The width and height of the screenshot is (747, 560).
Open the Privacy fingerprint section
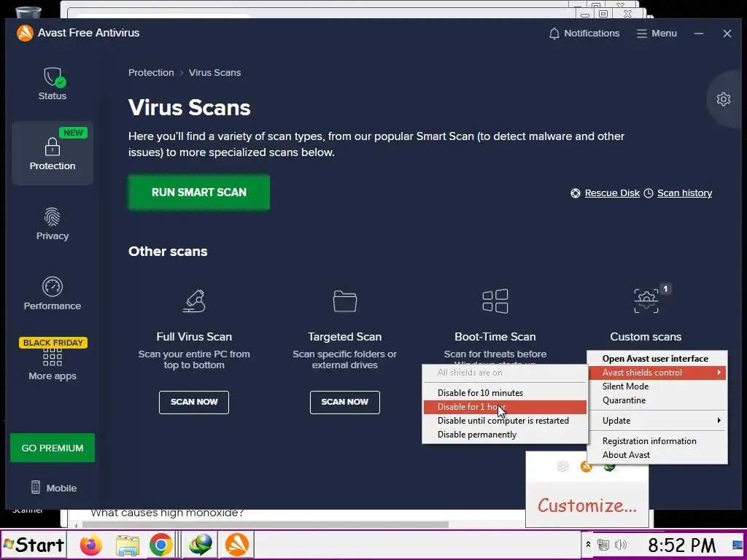point(53,223)
